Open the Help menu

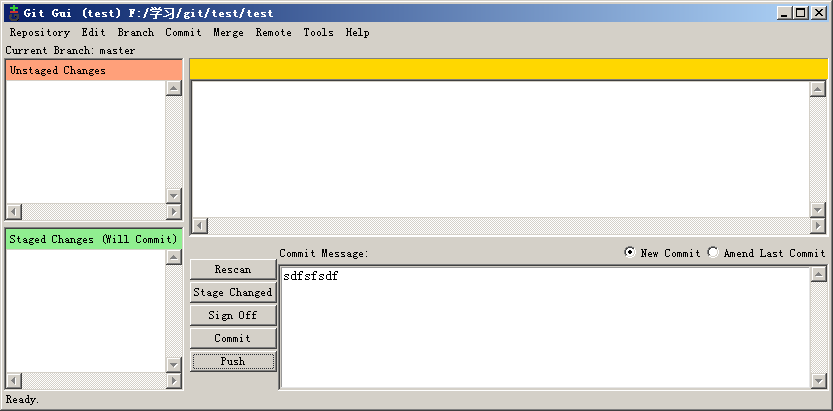pyautogui.click(x=358, y=32)
